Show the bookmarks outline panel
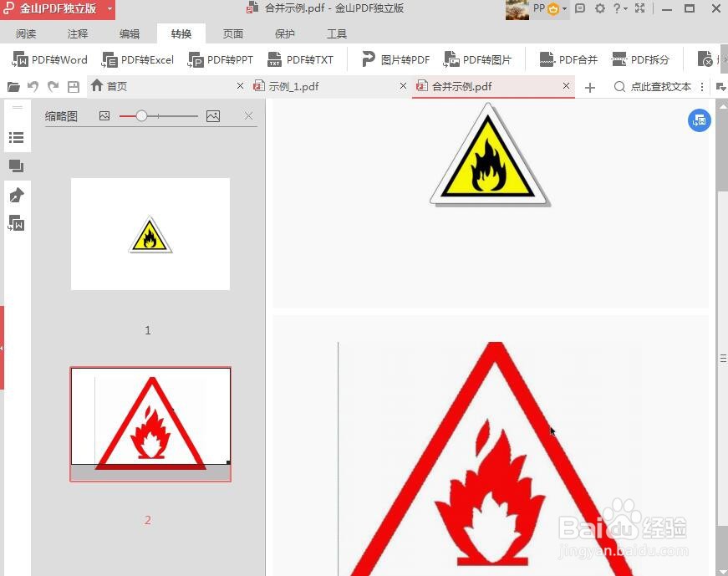728x576 pixels. [x=16, y=137]
